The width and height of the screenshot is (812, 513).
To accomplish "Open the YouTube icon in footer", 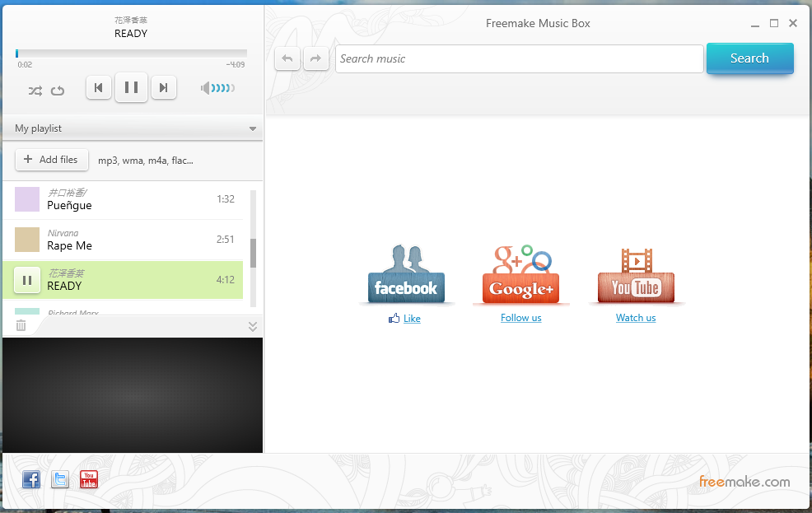I will 89,479.
